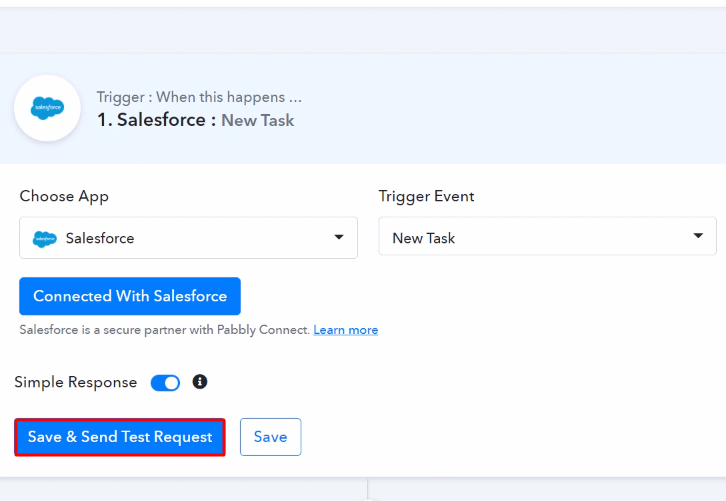Click the outlined Save button

270,437
